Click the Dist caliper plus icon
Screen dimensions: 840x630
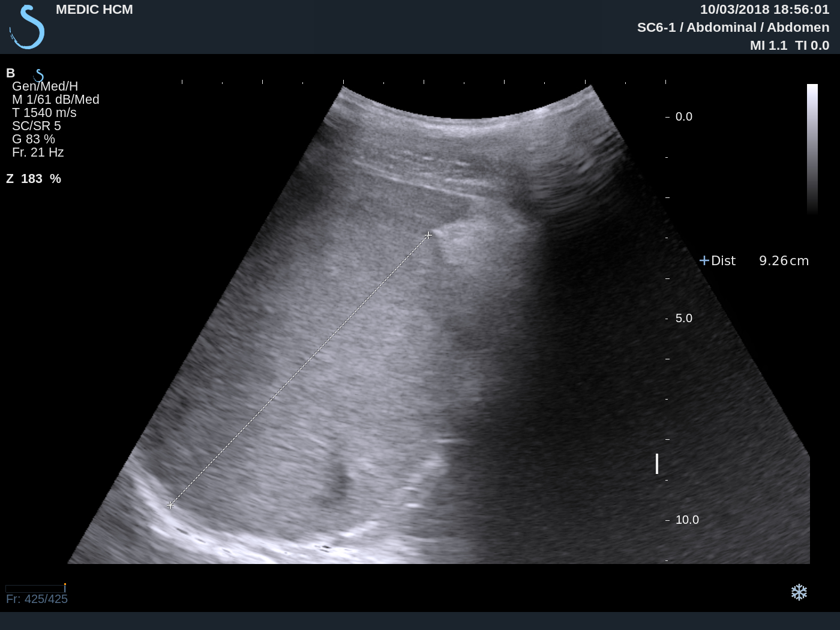(704, 260)
